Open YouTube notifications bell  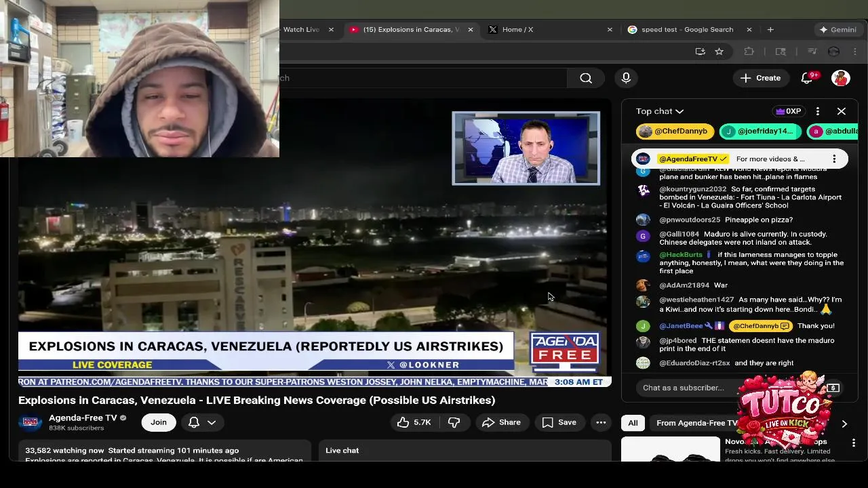pyautogui.click(x=807, y=78)
